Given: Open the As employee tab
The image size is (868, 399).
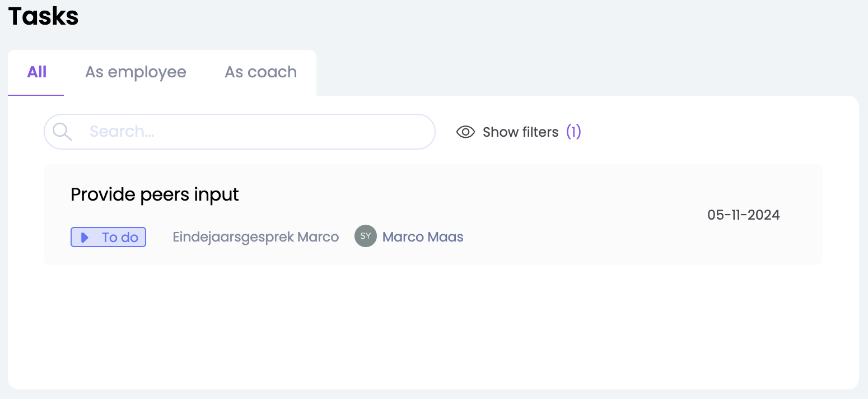Looking at the screenshot, I should [x=136, y=72].
